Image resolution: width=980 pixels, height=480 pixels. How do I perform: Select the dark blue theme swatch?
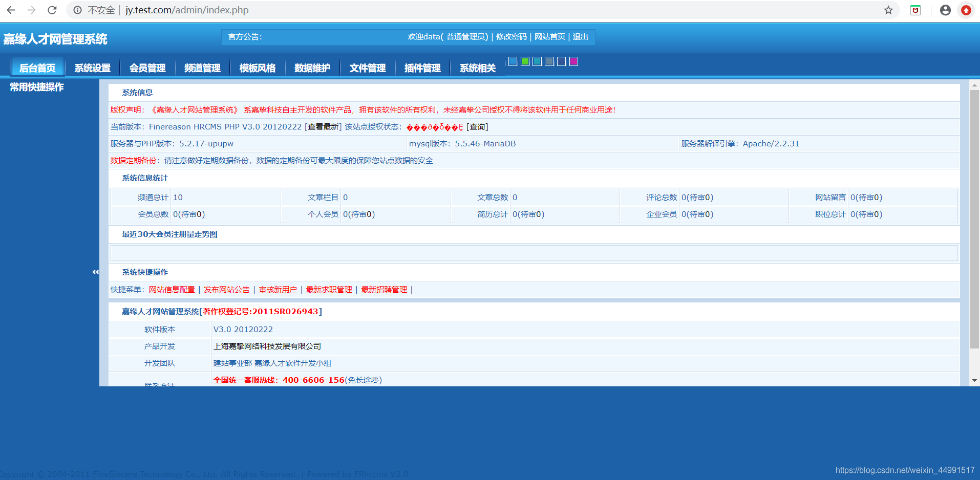click(x=562, y=61)
